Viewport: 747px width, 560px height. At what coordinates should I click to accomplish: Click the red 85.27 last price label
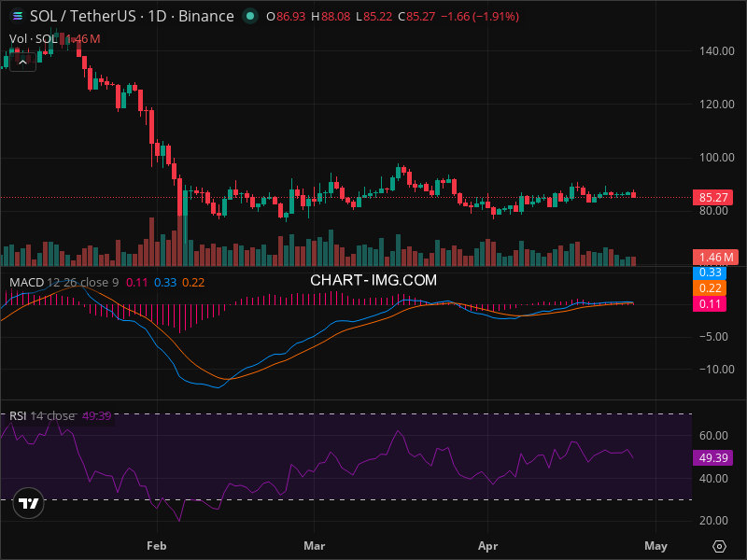coord(712,197)
